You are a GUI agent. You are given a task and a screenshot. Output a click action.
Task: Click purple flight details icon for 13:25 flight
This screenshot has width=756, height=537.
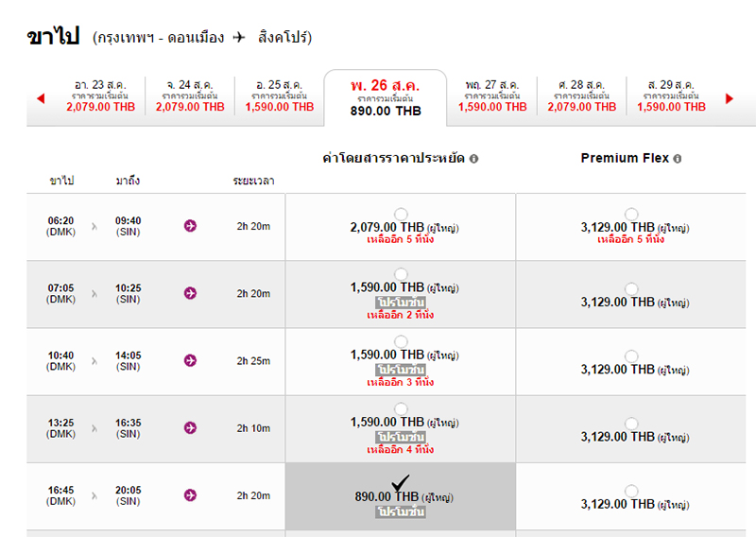(x=190, y=427)
